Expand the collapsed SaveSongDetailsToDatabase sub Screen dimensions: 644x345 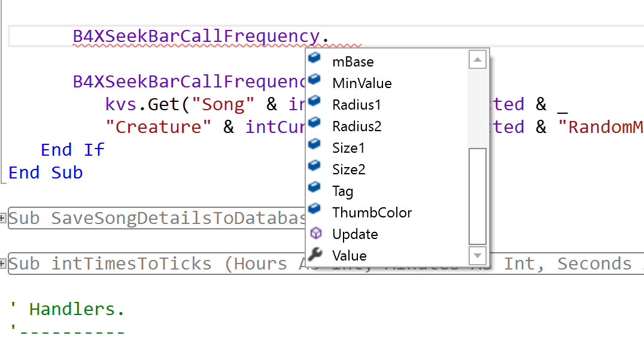tap(4, 218)
